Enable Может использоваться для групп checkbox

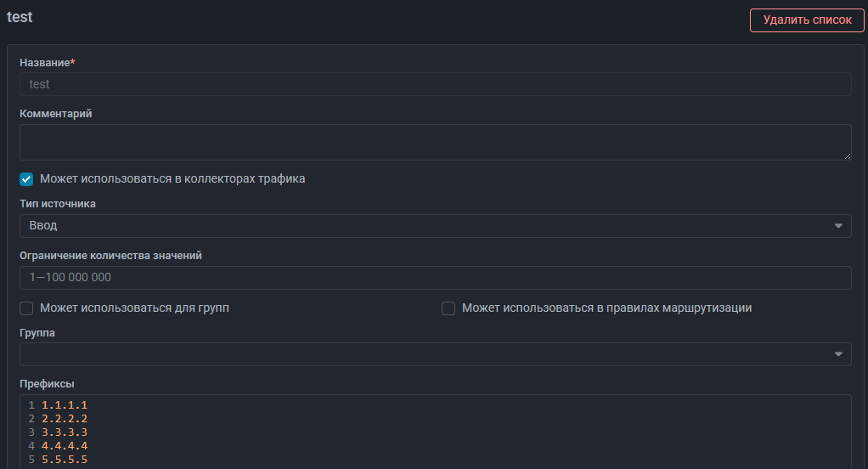26,308
